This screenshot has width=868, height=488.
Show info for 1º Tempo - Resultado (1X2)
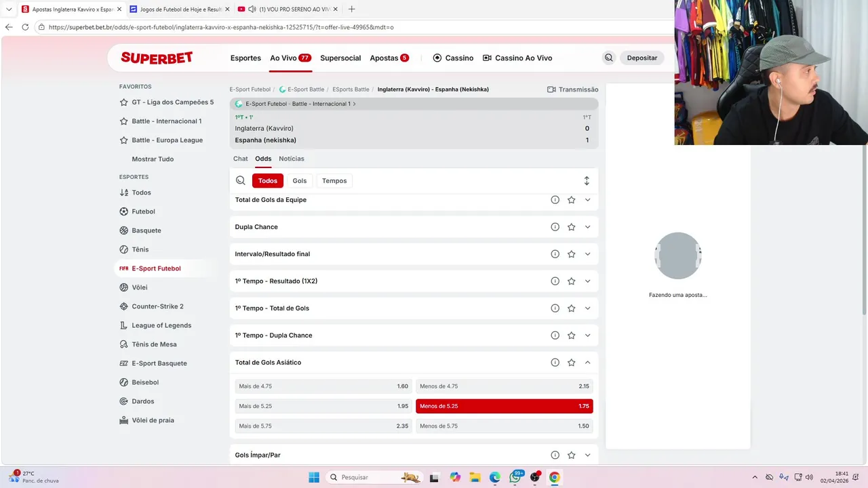[x=555, y=281]
